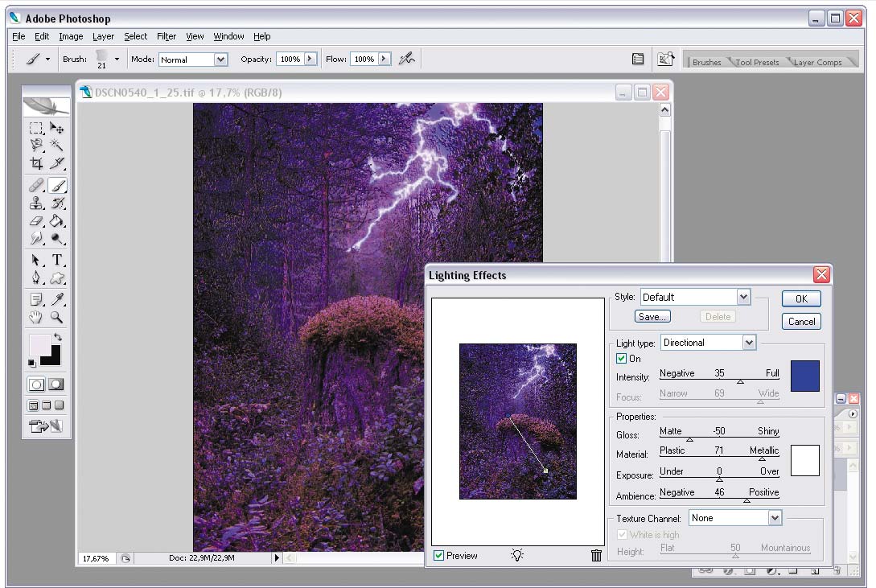876x588 pixels.
Task: Choose the Zoom magnifier tool
Action: click(x=57, y=317)
